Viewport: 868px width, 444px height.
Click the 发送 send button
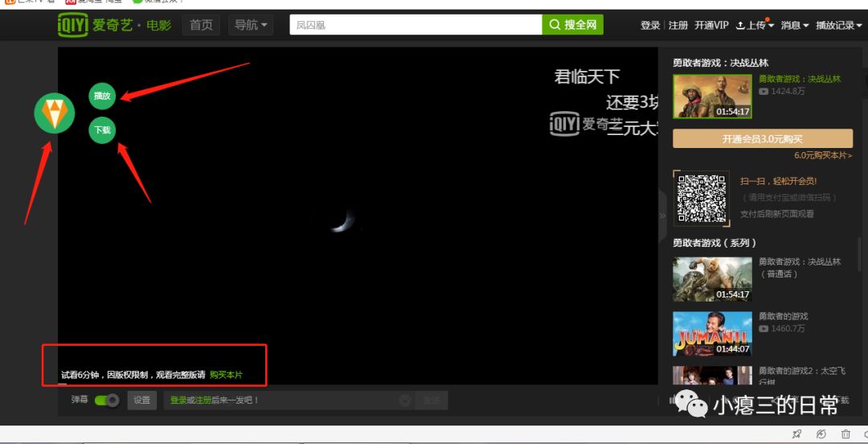(432, 401)
